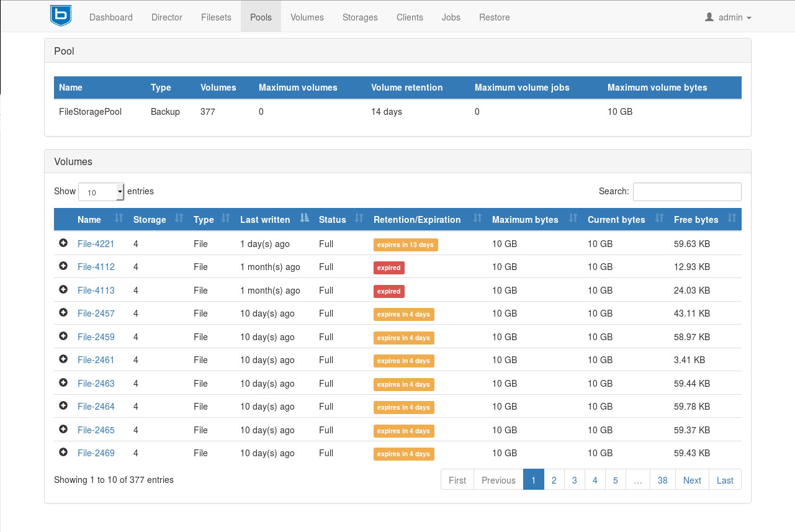Screen dimensions: 795x532
Task: Jump to page 38 in pagination
Action: pos(662,480)
